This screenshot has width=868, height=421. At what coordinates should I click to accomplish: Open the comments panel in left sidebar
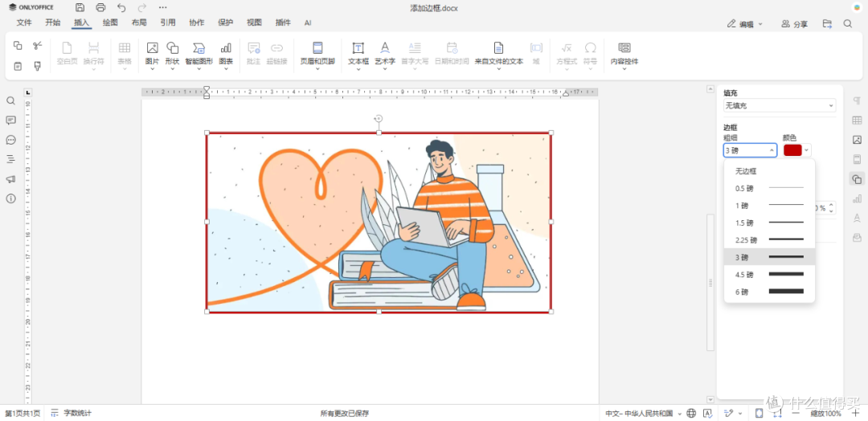[x=10, y=120]
